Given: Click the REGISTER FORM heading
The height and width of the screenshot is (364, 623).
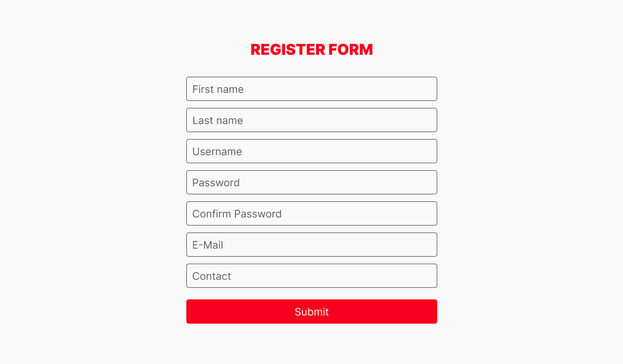Looking at the screenshot, I should coord(311,50).
